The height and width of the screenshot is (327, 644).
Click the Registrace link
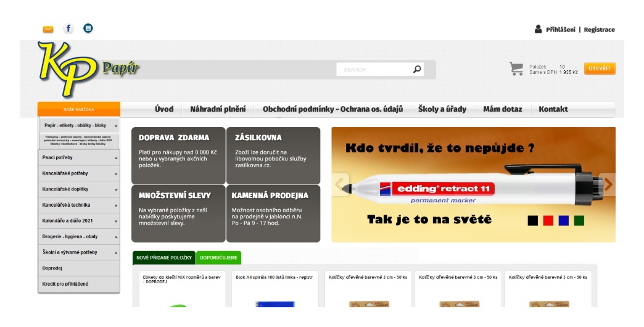point(599,30)
